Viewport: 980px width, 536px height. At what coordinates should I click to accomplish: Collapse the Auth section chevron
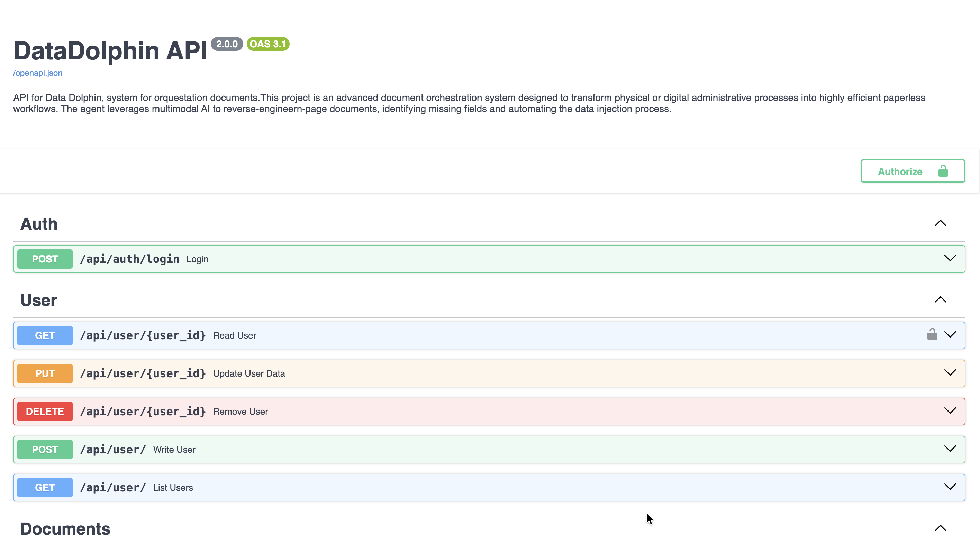[940, 223]
